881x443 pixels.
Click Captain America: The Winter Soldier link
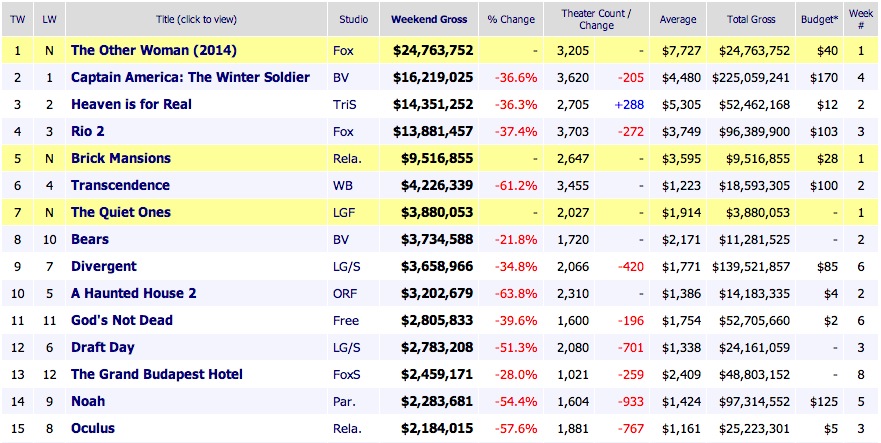[x=190, y=77]
